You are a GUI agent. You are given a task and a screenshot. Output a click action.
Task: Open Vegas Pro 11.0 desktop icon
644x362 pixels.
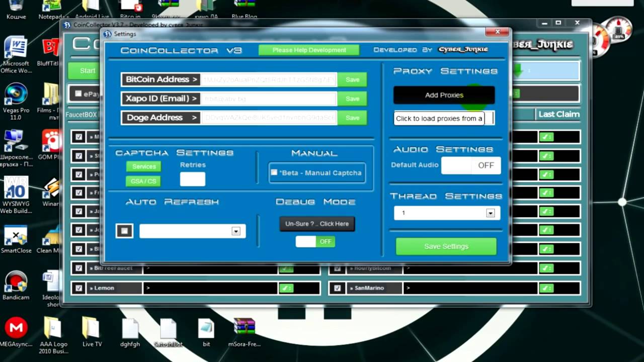click(15, 102)
